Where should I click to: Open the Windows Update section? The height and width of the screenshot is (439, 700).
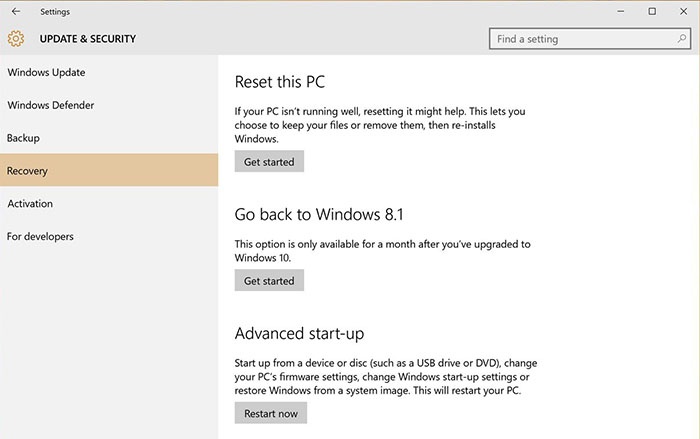46,72
